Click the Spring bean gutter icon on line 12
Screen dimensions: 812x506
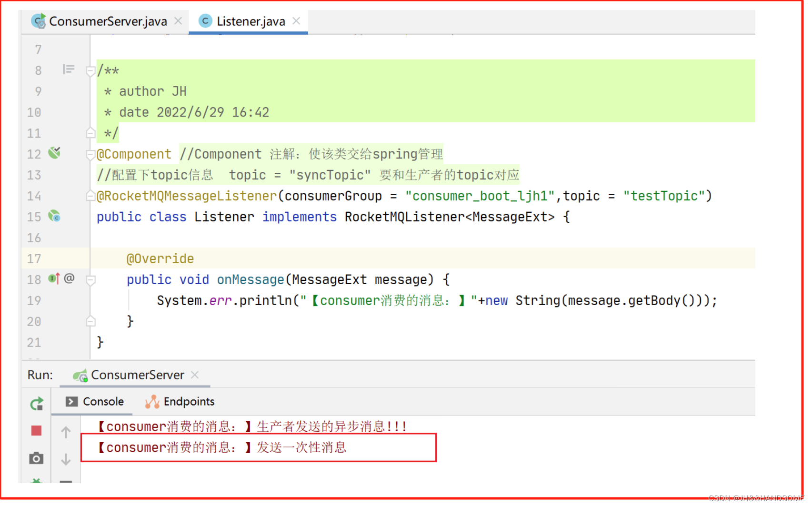tap(54, 153)
